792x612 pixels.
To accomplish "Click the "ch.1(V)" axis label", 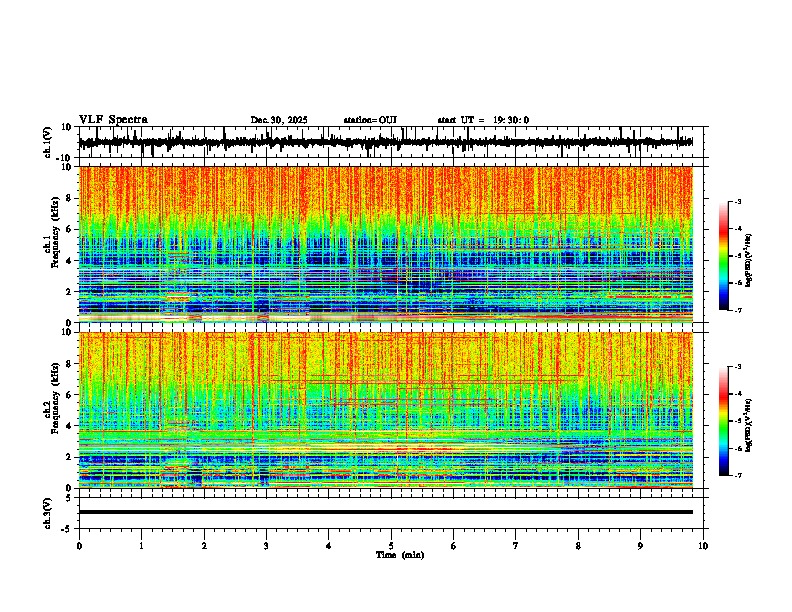I will [x=48, y=142].
